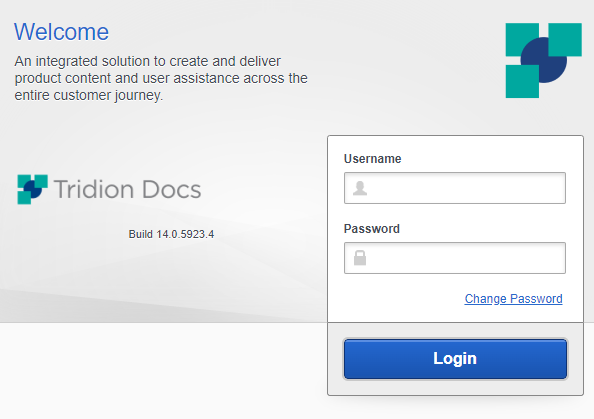Click the user silhouette icon in Username field
The image size is (594, 419).
360,188
